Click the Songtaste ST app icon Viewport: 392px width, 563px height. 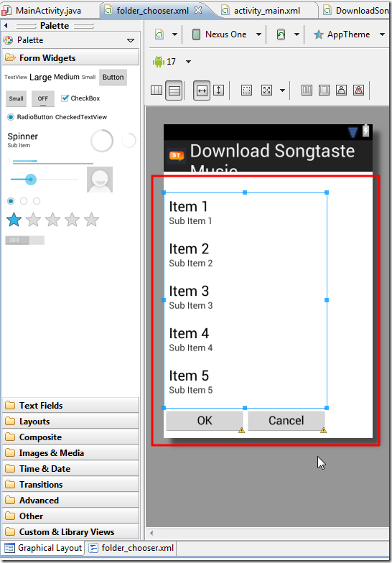point(177,155)
